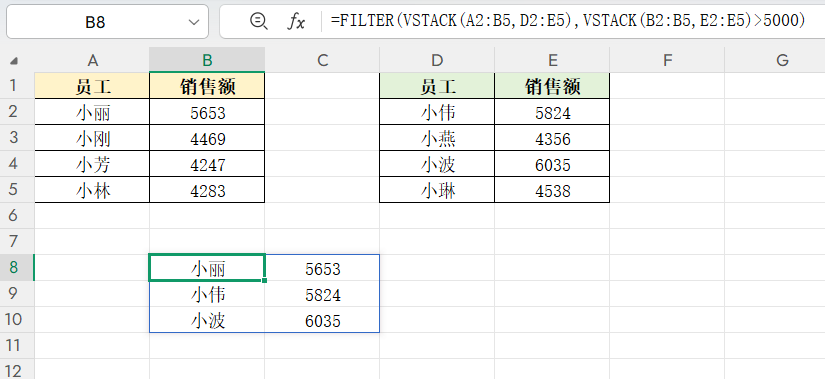Select cell B4 containing 4247

(x=207, y=164)
